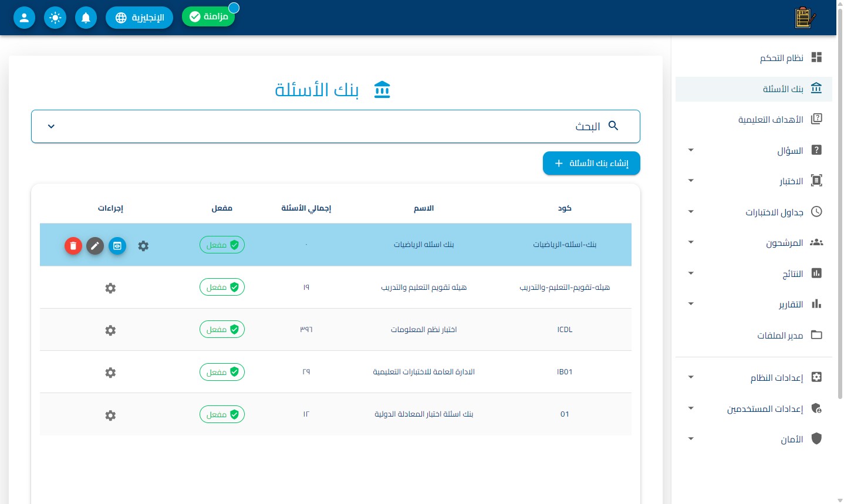844x504 pixels.
Task: Switch language with the الإنجليزية button
Action: 139,18
